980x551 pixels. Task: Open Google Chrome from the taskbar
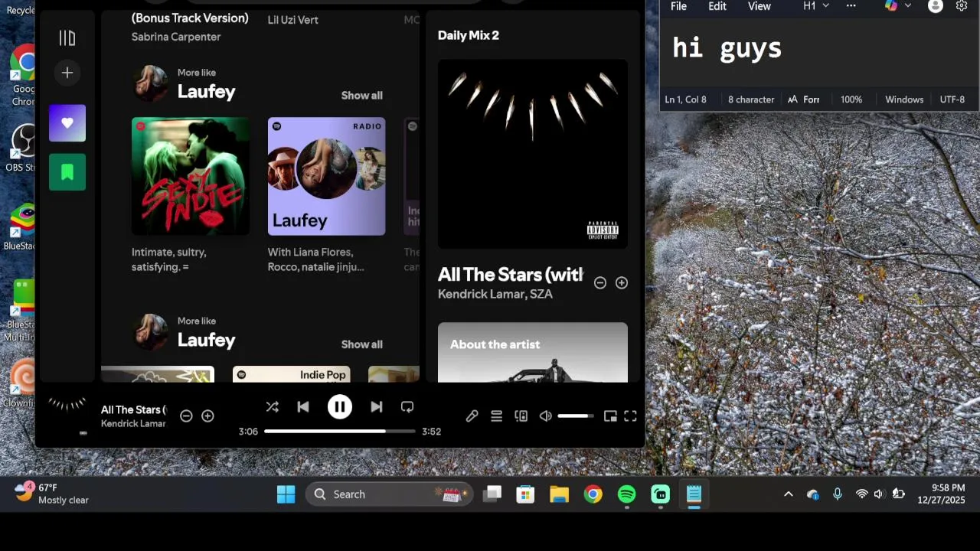point(593,494)
